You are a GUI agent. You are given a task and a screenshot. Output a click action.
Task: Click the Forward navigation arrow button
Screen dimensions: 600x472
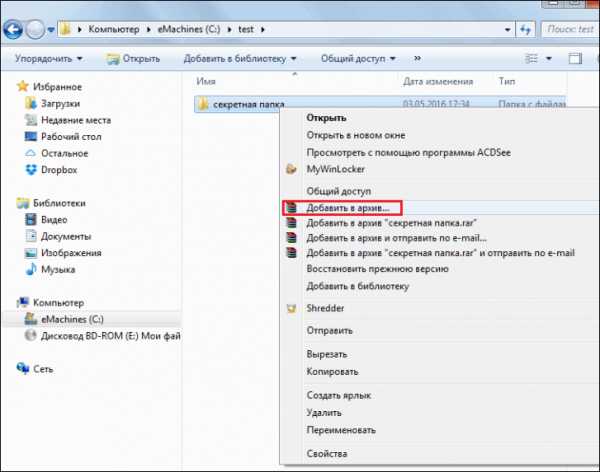(x=35, y=29)
